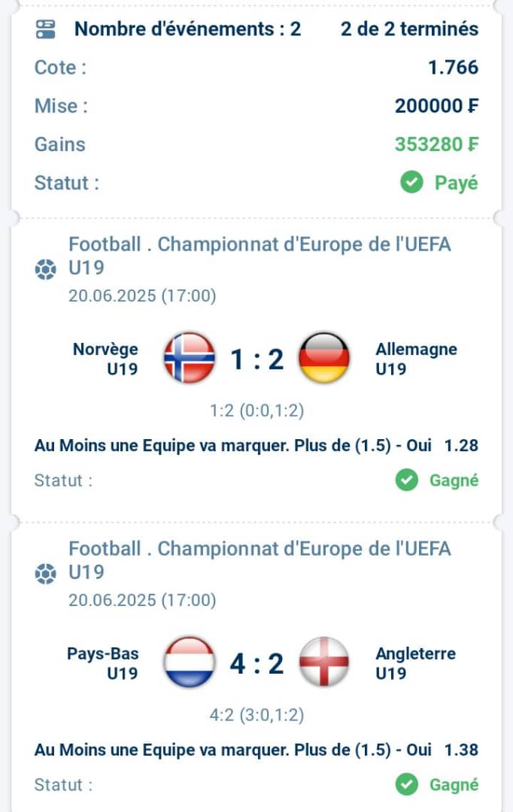This screenshot has width=513, height=812.
Task: Click the Gagné checkmark for Norway-Germany bet
Action: tap(407, 480)
